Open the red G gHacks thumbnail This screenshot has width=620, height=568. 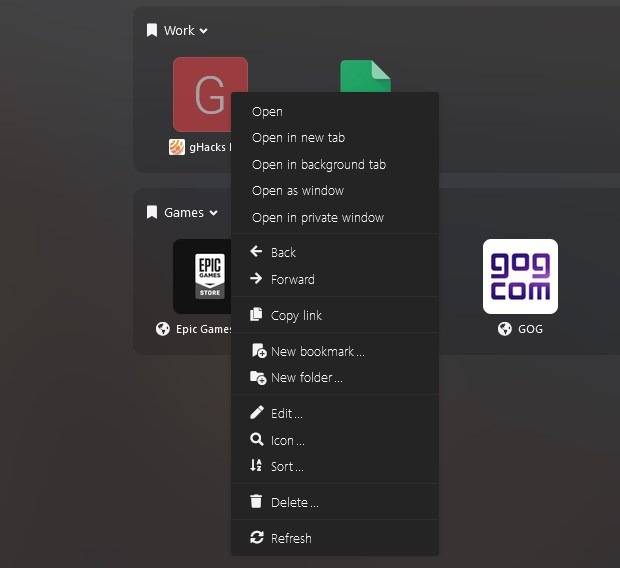tap(202, 95)
